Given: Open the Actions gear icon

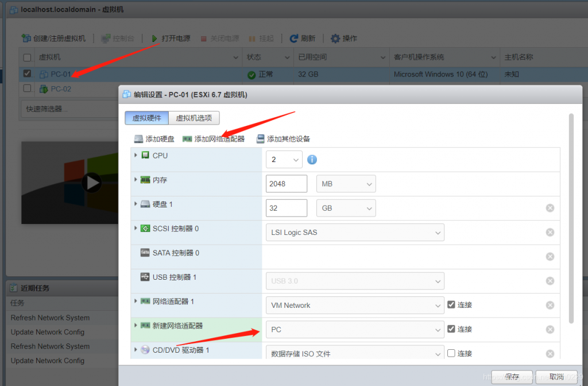Looking at the screenshot, I should point(335,38).
